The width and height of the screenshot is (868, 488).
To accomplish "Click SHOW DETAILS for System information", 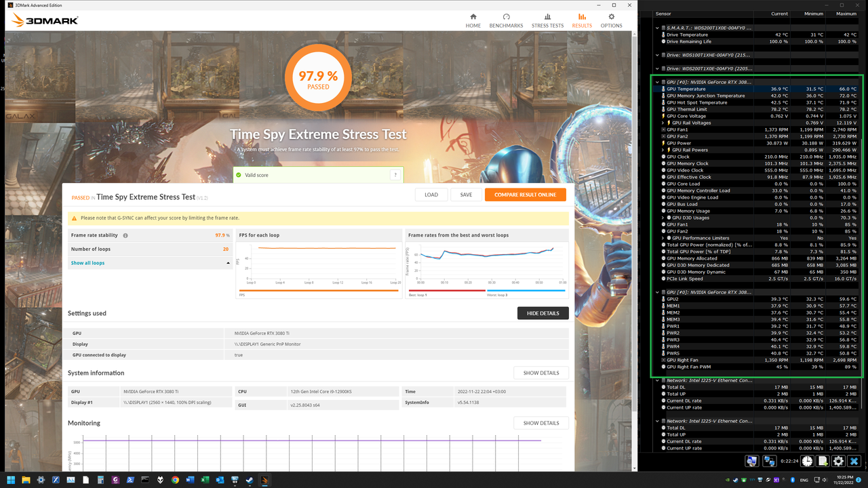I will pyautogui.click(x=541, y=373).
